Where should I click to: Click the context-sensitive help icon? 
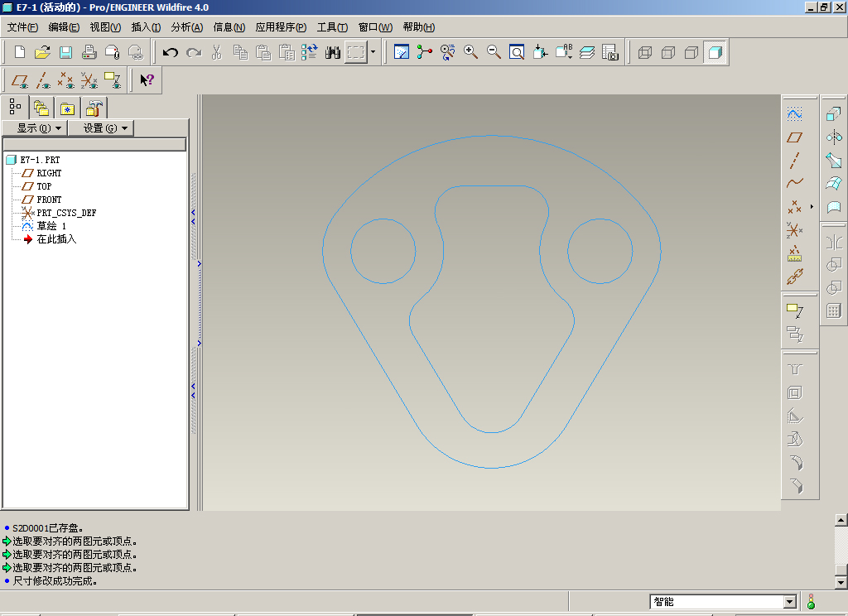point(147,80)
